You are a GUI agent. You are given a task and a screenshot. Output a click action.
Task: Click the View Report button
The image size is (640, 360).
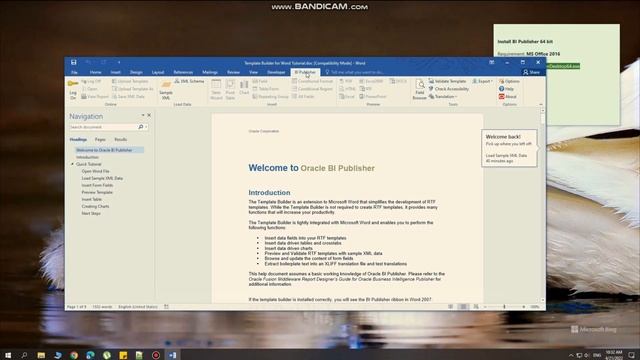(95, 97)
